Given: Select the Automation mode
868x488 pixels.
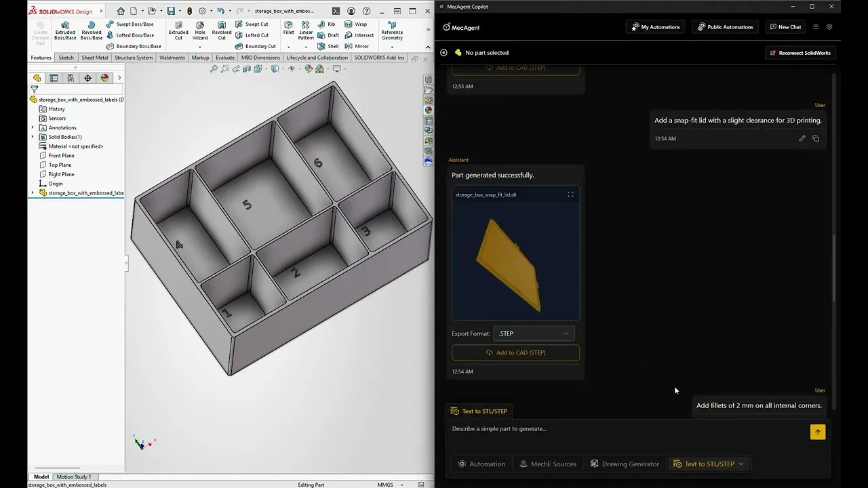Looking at the screenshot, I should pyautogui.click(x=481, y=464).
